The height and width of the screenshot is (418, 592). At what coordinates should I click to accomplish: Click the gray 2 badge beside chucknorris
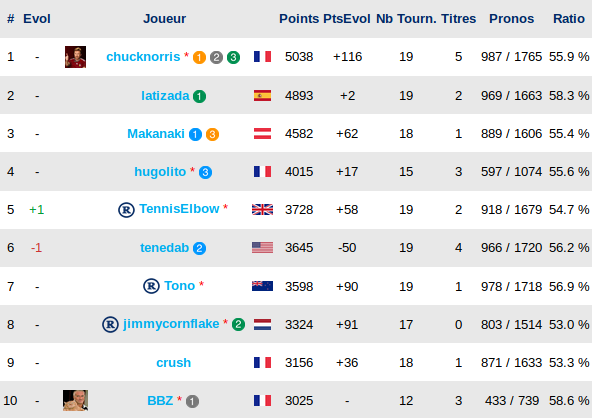click(216, 57)
